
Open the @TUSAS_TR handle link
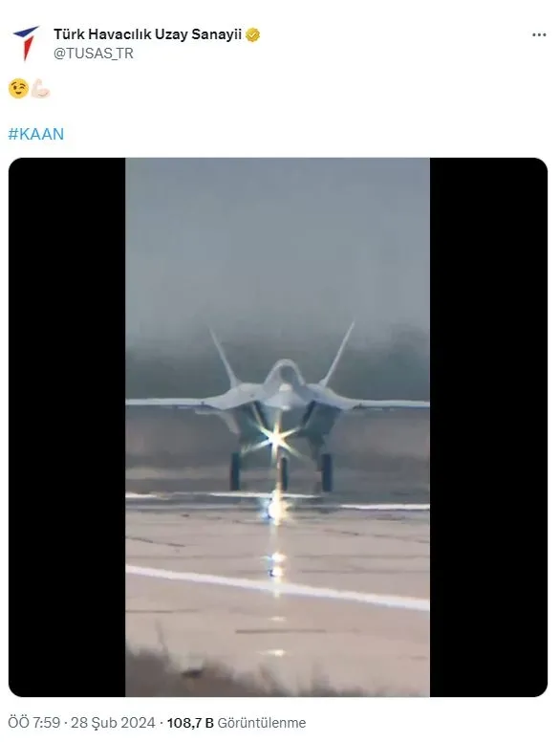(x=94, y=54)
